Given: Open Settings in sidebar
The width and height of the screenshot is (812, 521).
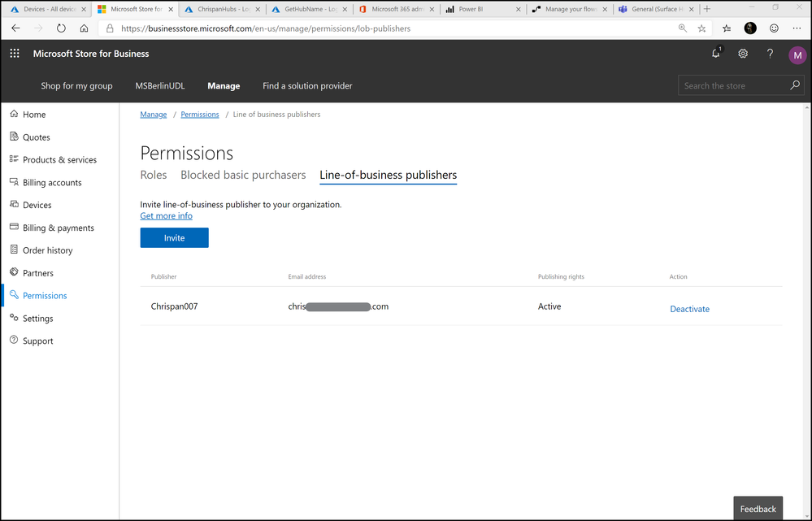Looking at the screenshot, I should coord(38,319).
